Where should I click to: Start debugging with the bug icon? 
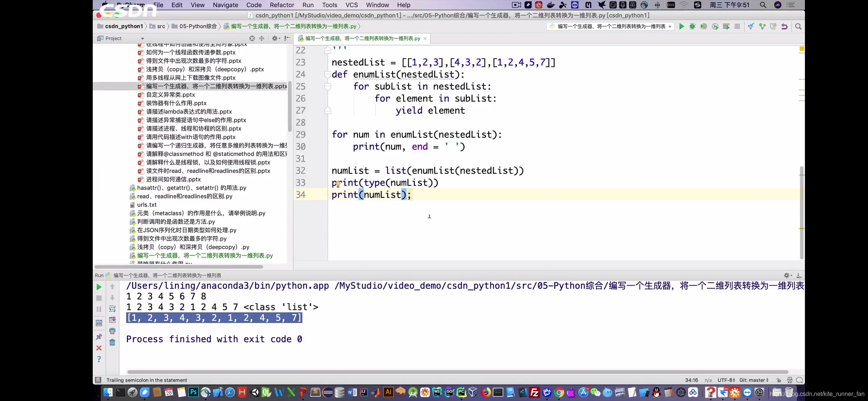pyautogui.click(x=693, y=26)
